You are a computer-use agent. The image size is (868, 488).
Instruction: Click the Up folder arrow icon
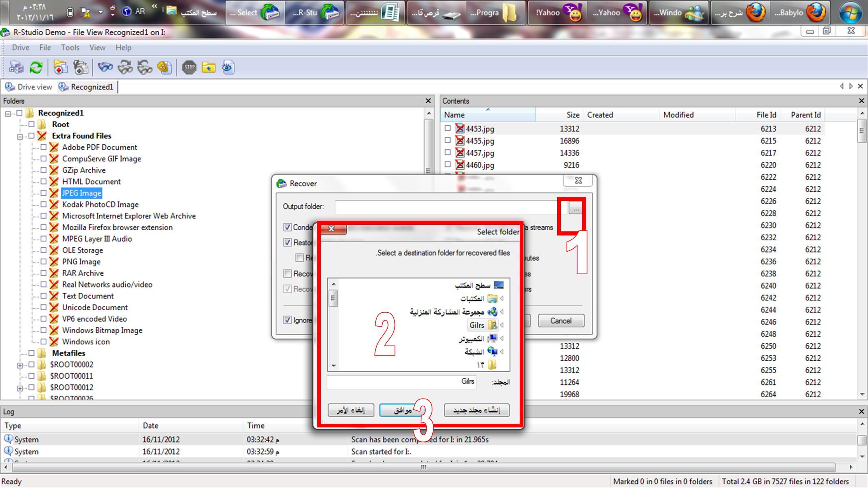(x=209, y=68)
